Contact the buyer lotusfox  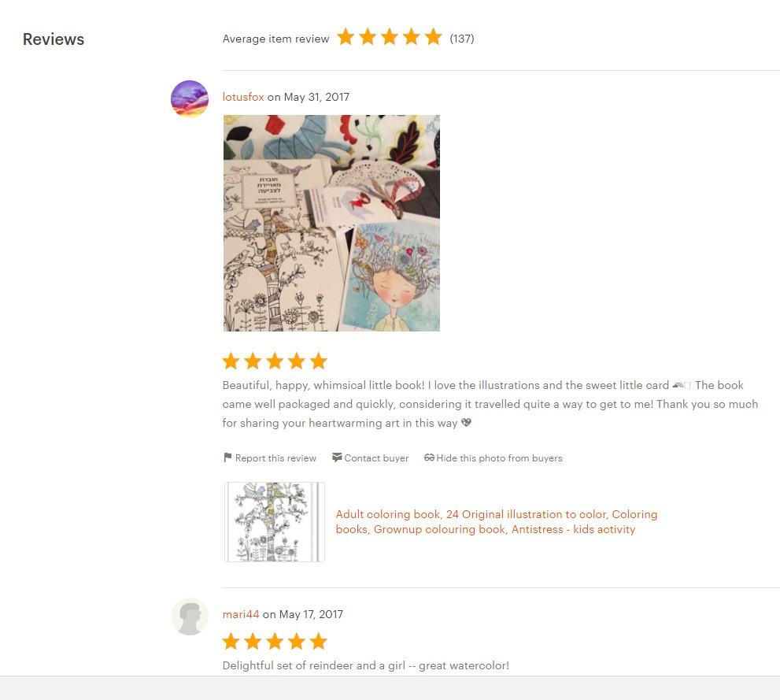[376, 458]
